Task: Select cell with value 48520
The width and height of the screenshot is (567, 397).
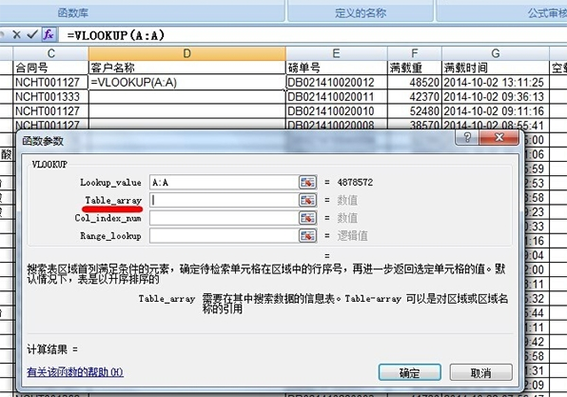Action: 414,82
